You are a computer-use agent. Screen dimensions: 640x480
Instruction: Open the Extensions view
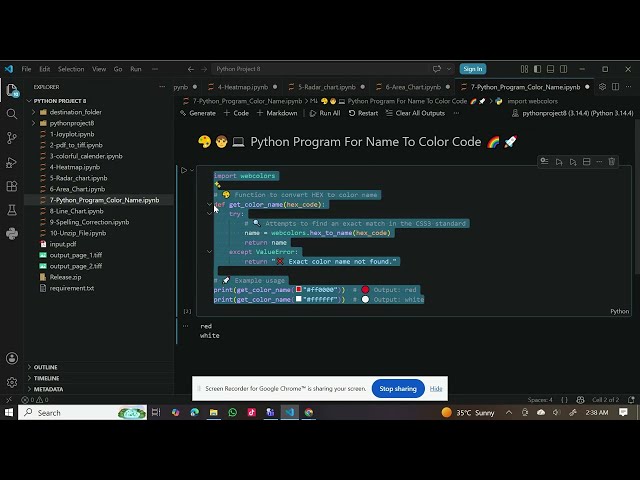[x=12, y=186]
